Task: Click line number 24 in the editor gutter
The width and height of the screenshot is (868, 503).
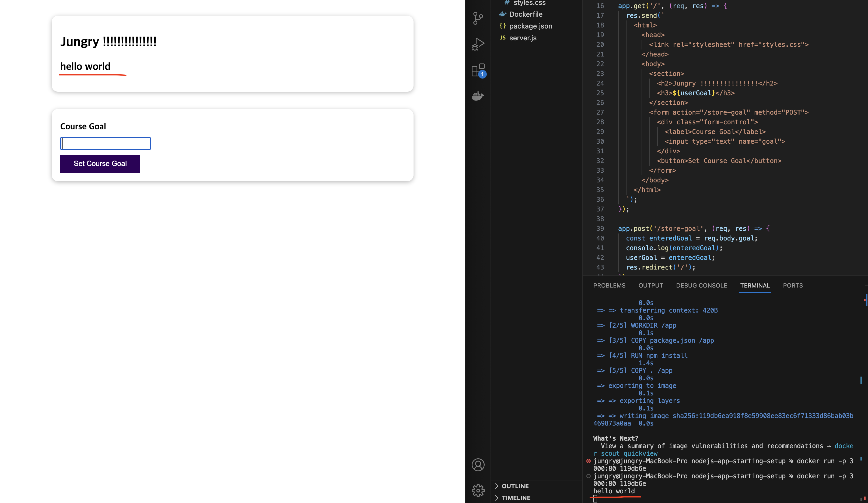Action: click(x=600, y=83)
